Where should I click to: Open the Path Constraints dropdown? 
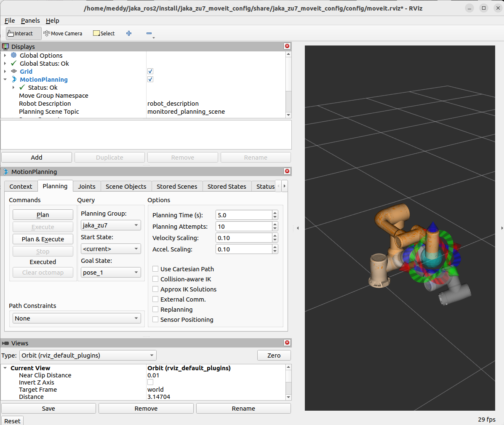point(77,318)
